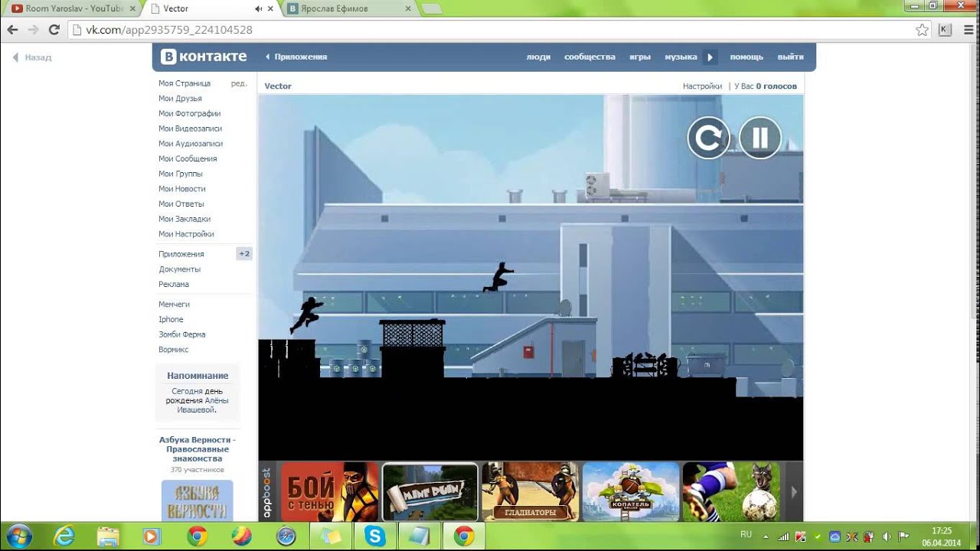Screen dimensions: 980x551
Task: Click the VKontakte logo
Action: coord(204,57)
